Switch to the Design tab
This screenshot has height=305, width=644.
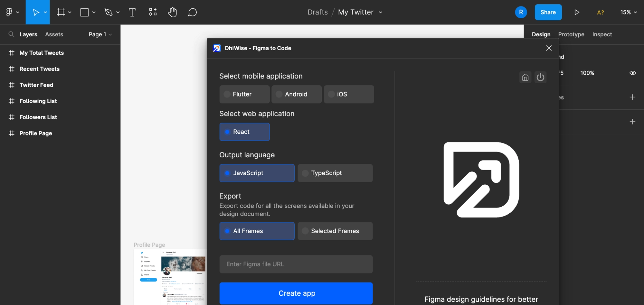tap(541, 34)
